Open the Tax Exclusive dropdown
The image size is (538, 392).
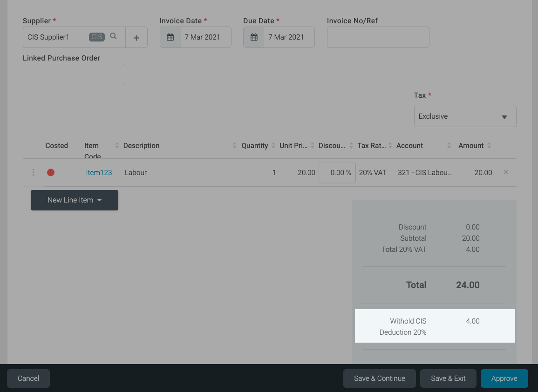[465, 116]
